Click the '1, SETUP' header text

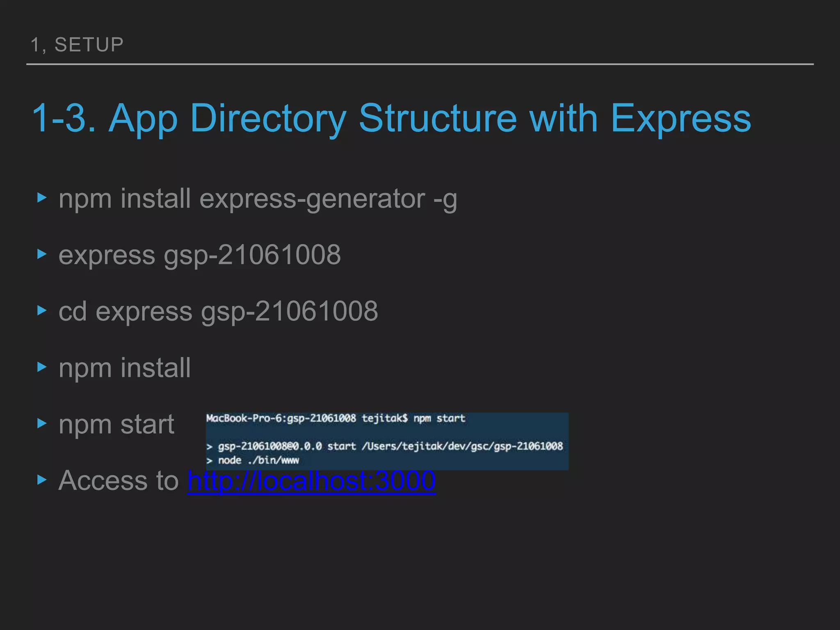click(77, 45)
